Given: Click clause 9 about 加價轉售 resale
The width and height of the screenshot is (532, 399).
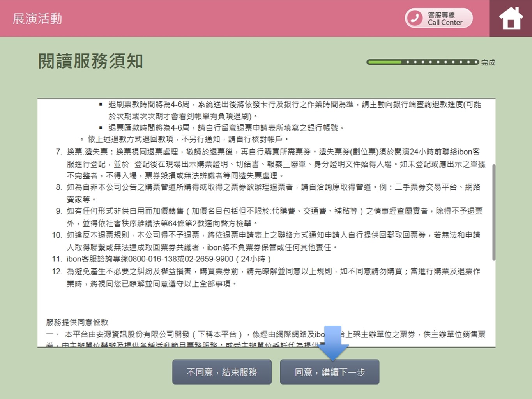Looking at the screenshot, I should pyautogui.click(x=269, y=217).
